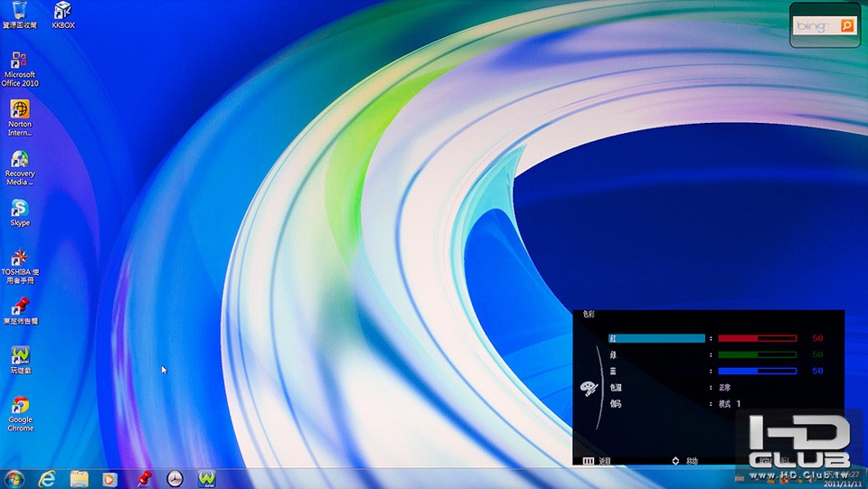Click the Bing search magnifier button

click(847, 25)
